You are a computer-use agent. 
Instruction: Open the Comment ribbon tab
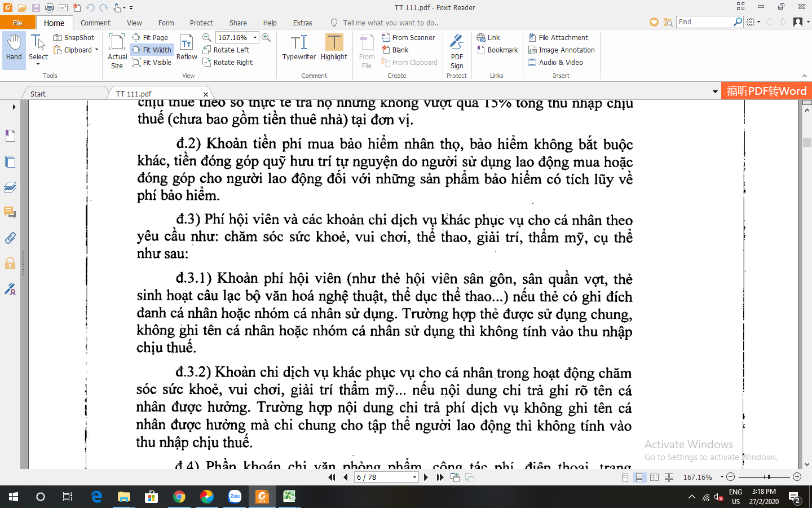click(95, 23)
